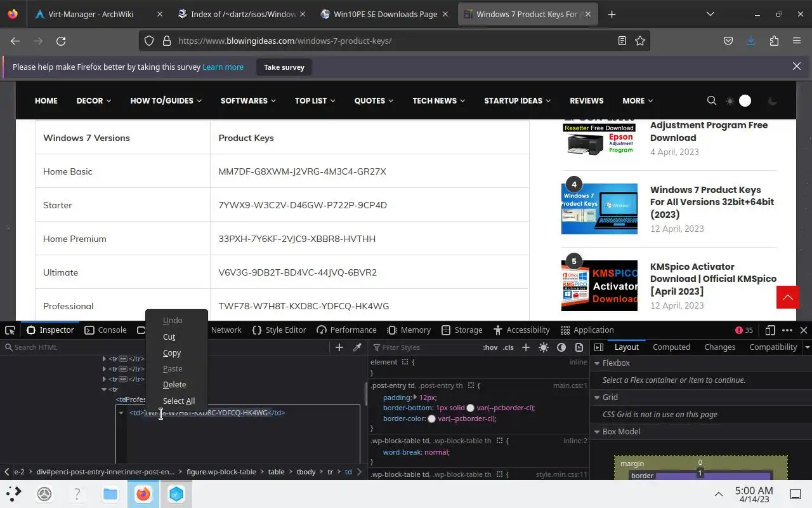Screen dimensions: 812x508
Task: Open Responsive Design Mode from the DevTools toolbar
Action: [x=770, y=330]
